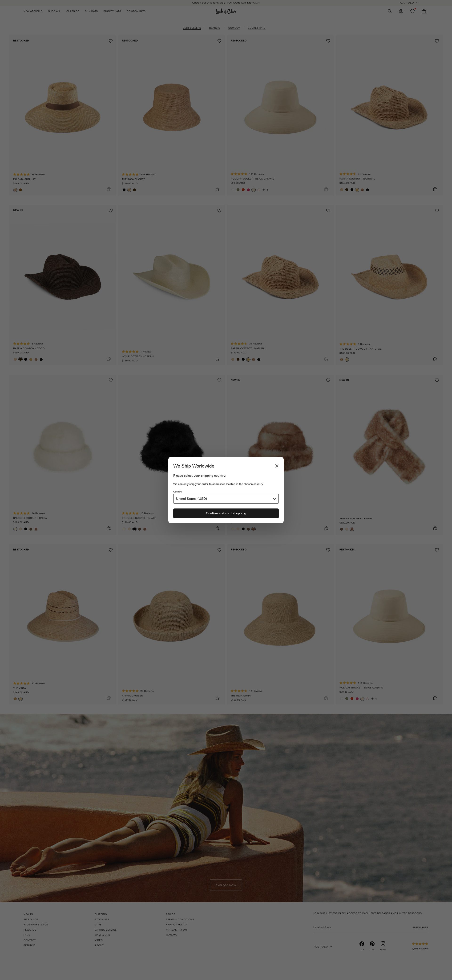452x980 pixels.
Task: Toggle wishlist heart on Snuggle Bucket - Snow
Action: (x=111, y=380)
